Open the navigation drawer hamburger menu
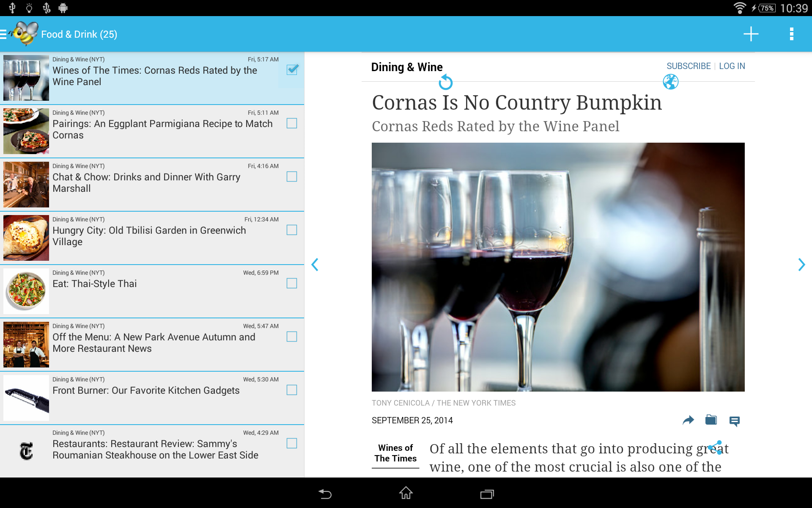 click(3, 34)
